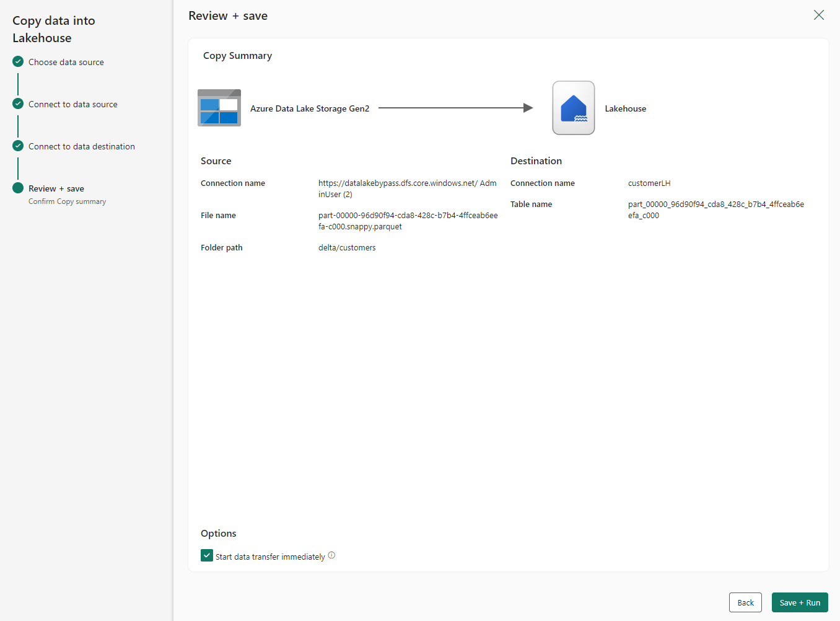Click the destination table name value
This screenshot has height=621, width=840.
tap(715, 209)
